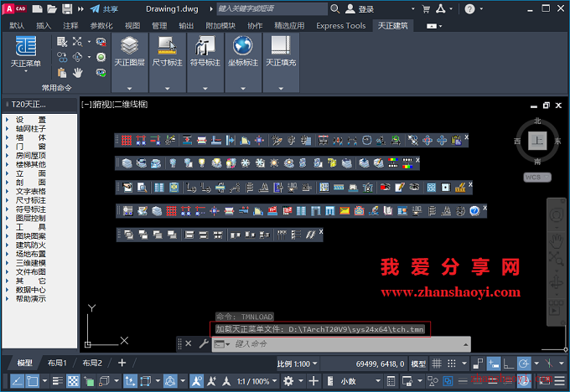Click the save floppy disk icon
Screen dimensions: 570x392
(67, 8)
